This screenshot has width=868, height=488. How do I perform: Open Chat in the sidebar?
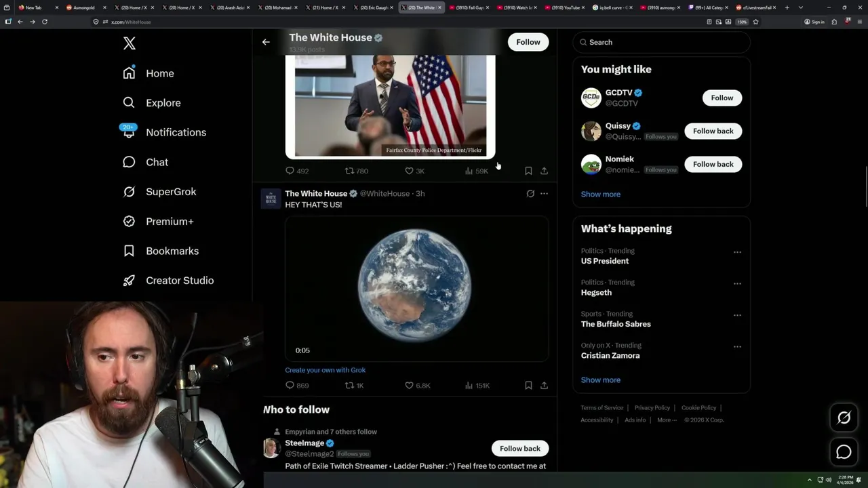click(145, 162)
